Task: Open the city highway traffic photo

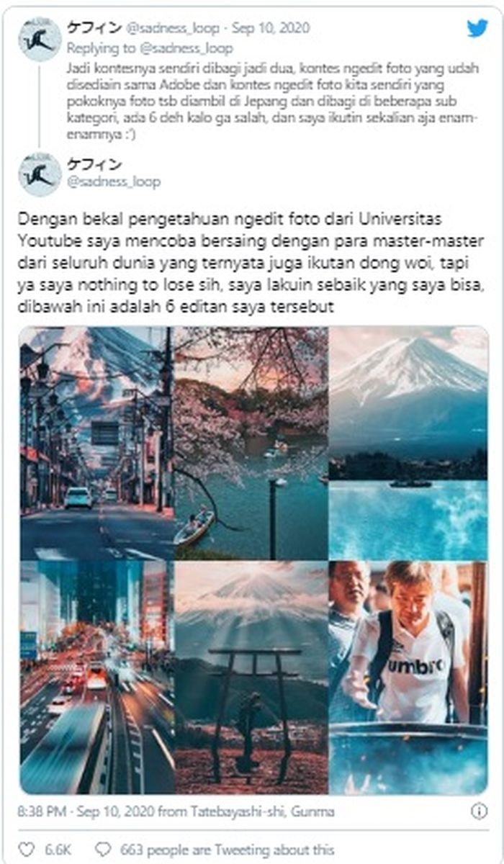Action: click(96, 678)
